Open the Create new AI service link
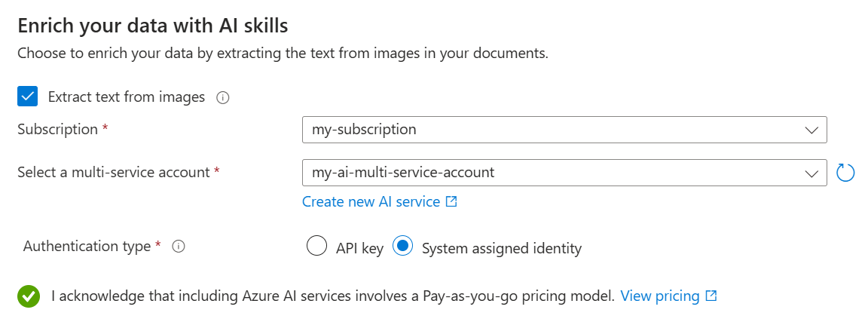 coord(371,202)
